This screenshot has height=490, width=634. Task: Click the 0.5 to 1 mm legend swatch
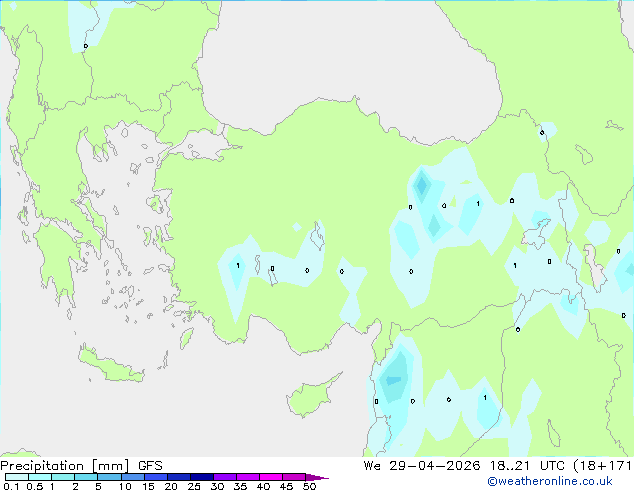coord(40,477)
